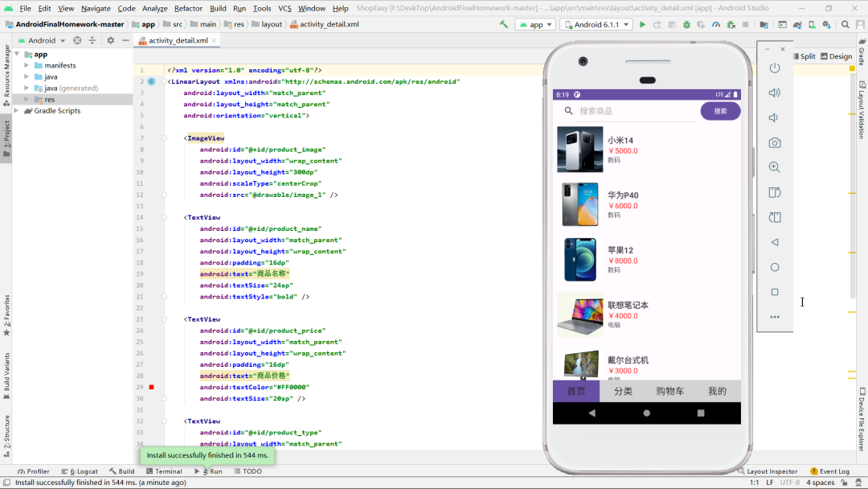Open the Android 6.1.1 device dropdown
This screenshot has width=868, height=489.
(x=596, y=24)
